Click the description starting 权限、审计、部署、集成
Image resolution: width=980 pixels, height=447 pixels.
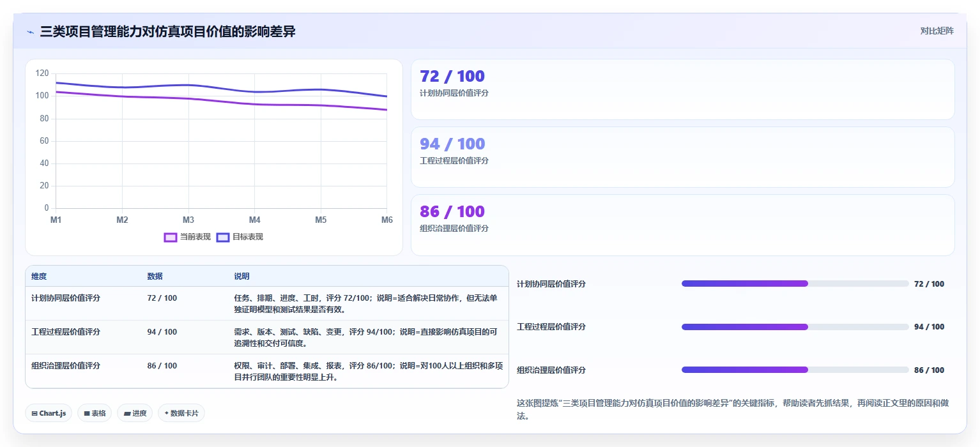pos(369,372)
